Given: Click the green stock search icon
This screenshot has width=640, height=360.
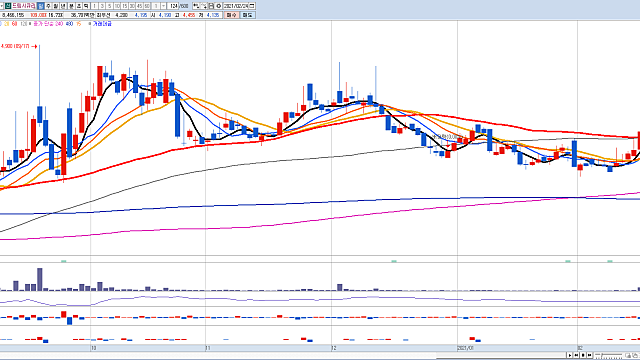Looking at the screenshot, I should point(8,6).
